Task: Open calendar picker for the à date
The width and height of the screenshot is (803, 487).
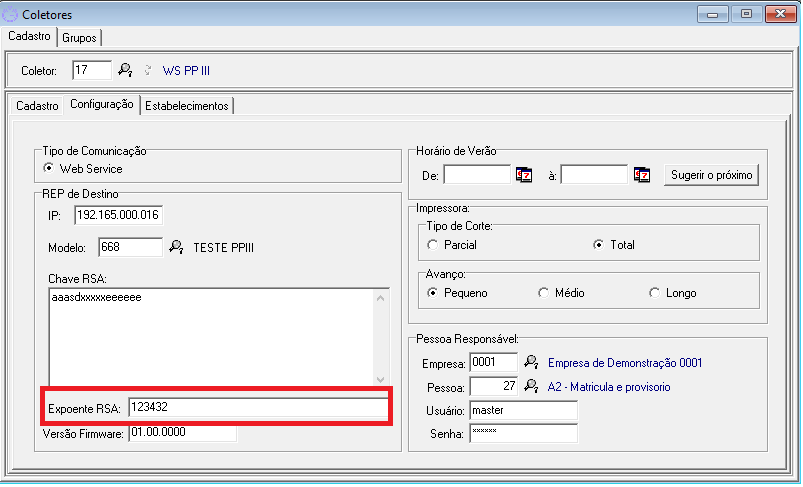Action: pos(642,175)
